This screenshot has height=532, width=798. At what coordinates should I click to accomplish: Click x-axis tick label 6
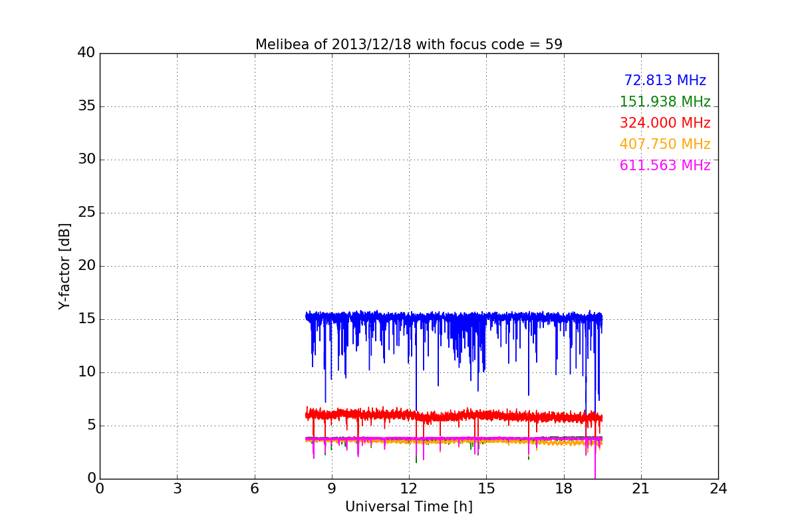pos(254,489)
